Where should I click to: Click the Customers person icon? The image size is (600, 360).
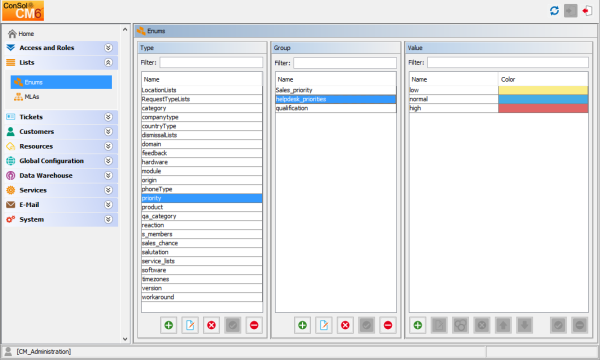tap(11, 131)
